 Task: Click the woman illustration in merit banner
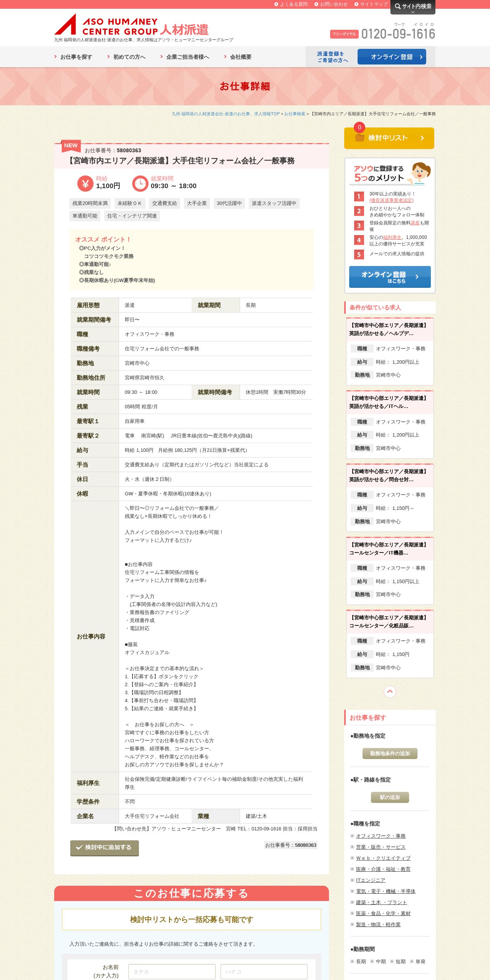(x=419, y=173)
